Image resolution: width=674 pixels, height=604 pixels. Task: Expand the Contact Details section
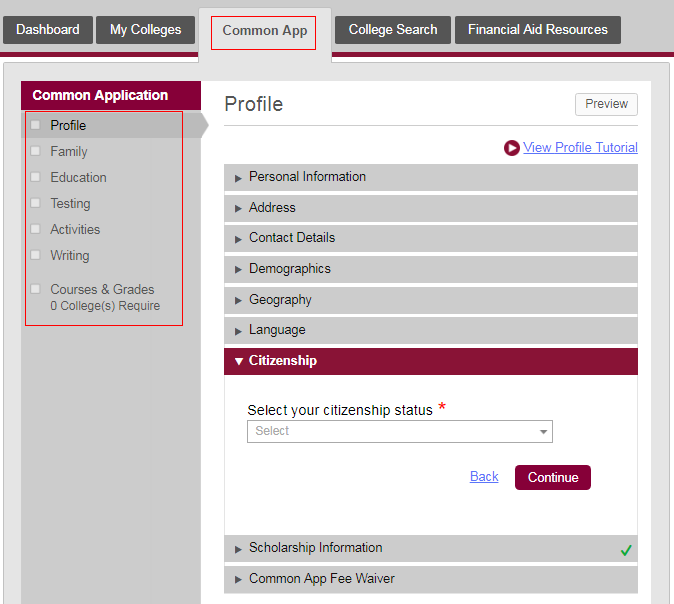[431, 238]
